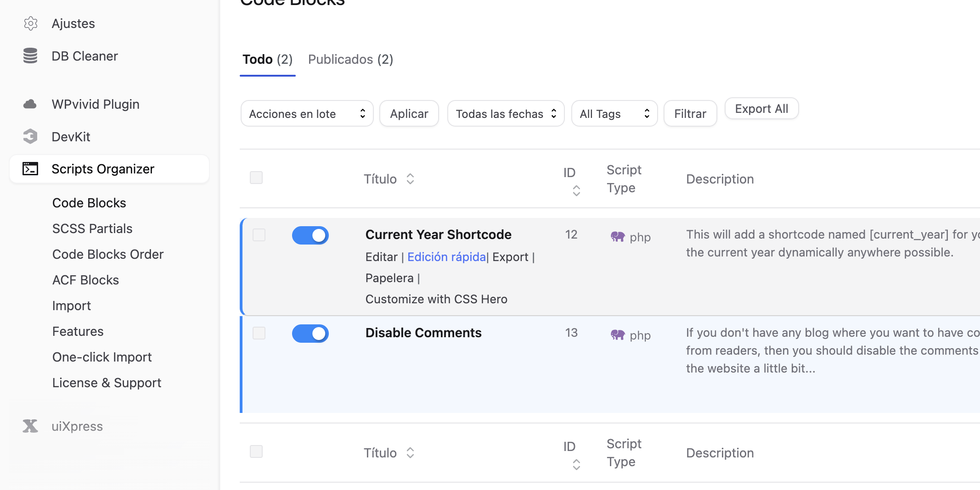
Task: Click the uiXpress X logo icon
Action: tap(30, 426)
